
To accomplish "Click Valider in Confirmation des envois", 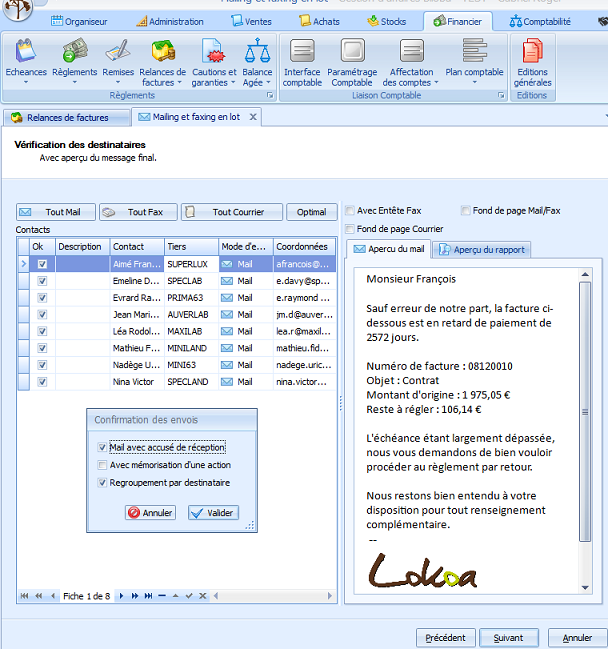I will tap(214, 512).
